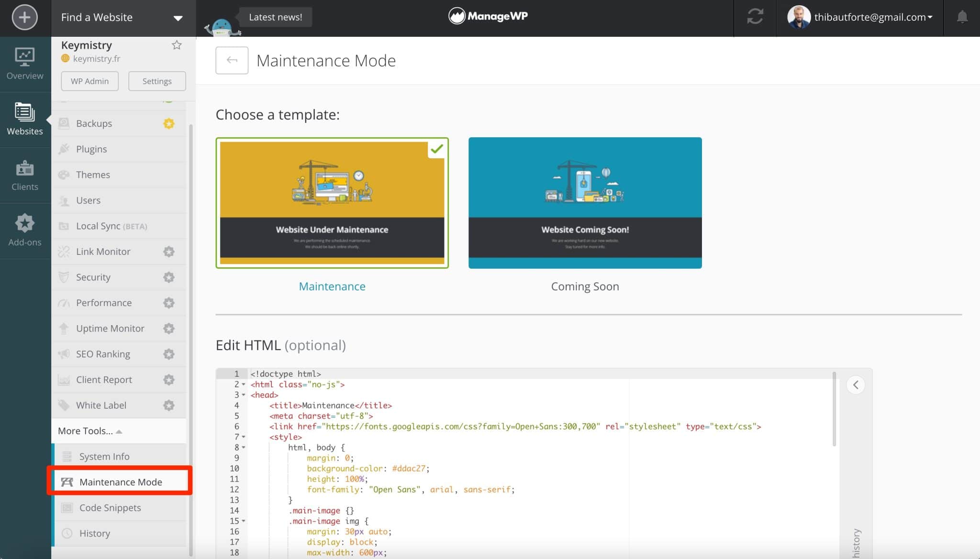Click the vertical history label
The height and width of the screenshot is (559, 980).
click(x=857, y=543)
